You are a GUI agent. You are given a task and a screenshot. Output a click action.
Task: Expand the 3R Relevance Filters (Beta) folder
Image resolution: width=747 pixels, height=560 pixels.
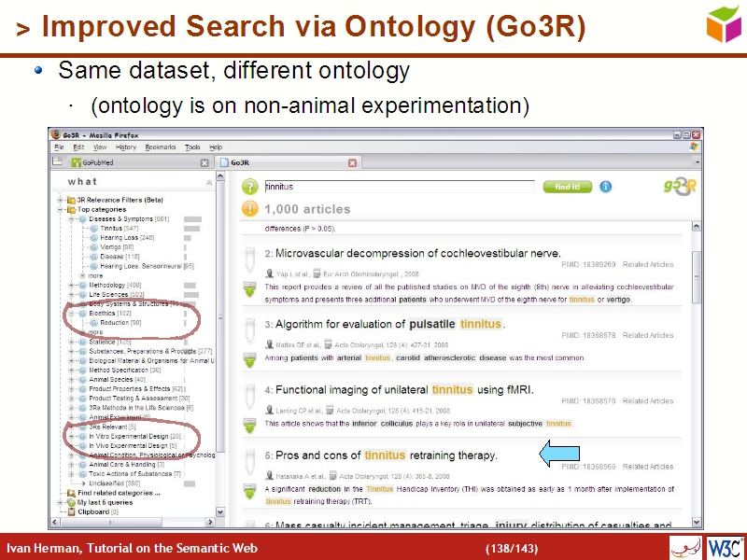click(61, 200)
